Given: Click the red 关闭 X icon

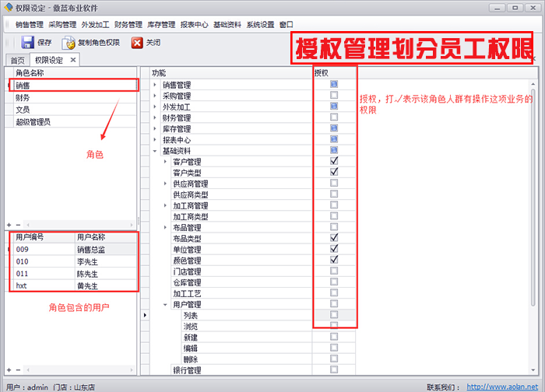Looking at the screenshot, I should point(137,43).
